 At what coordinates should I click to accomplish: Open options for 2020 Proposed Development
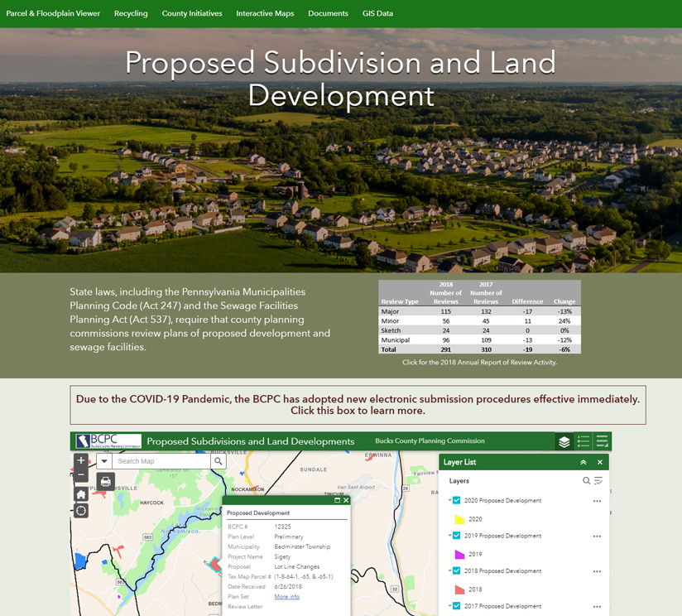[598, 501]
